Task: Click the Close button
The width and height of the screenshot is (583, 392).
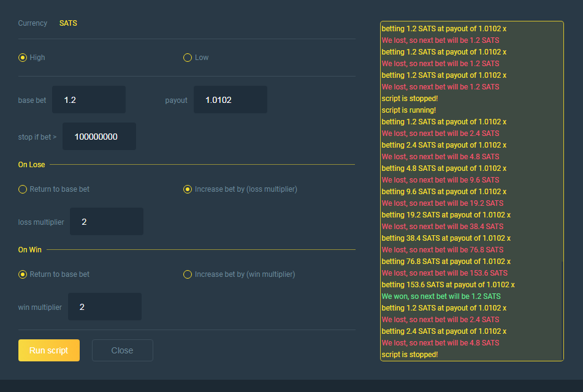Action: pos(122,350)
